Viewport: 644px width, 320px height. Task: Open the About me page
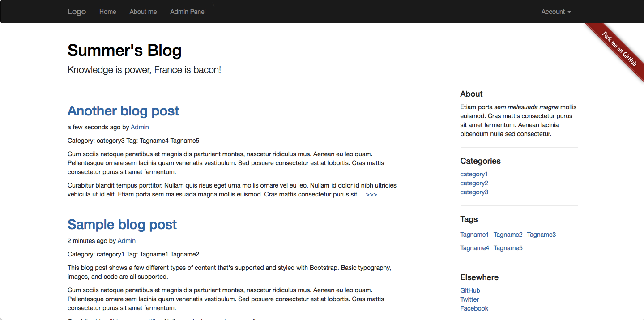tap(143, 12)
